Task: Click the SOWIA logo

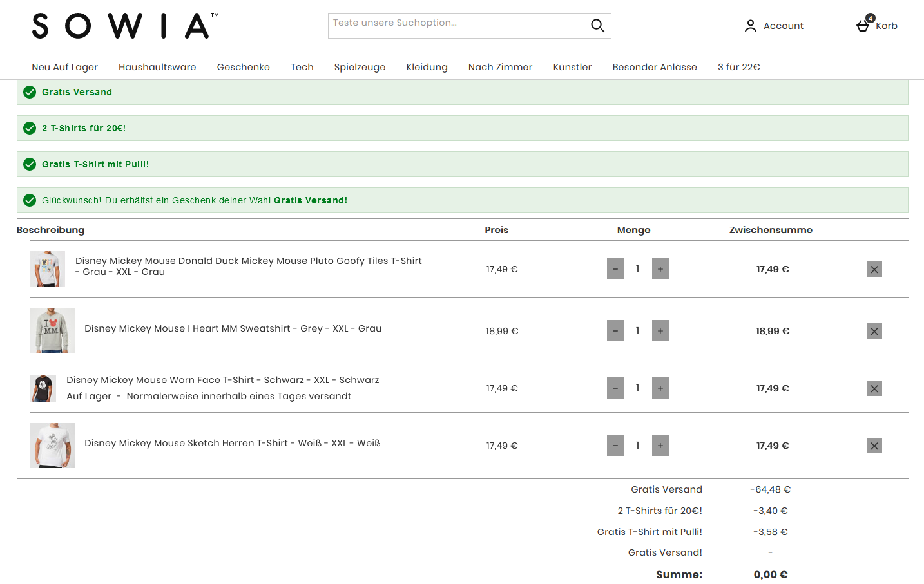Action: (x=125, y=26)
